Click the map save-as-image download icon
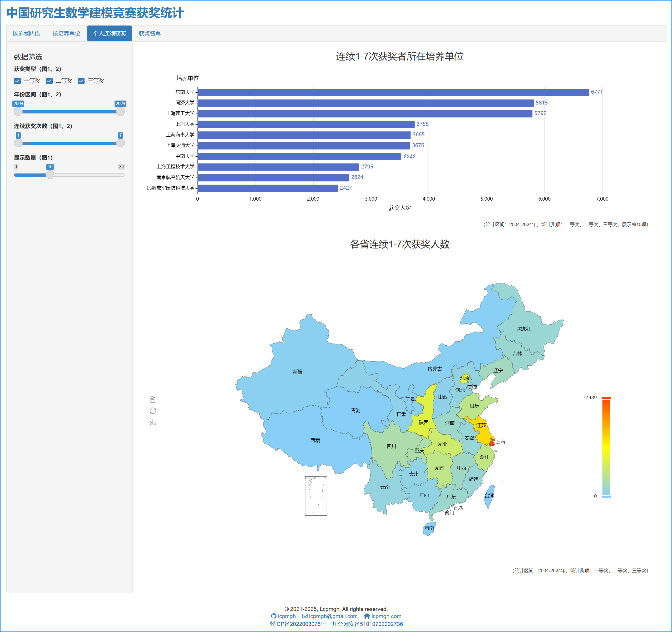This screenshot has width=672, height=632. 153,422
